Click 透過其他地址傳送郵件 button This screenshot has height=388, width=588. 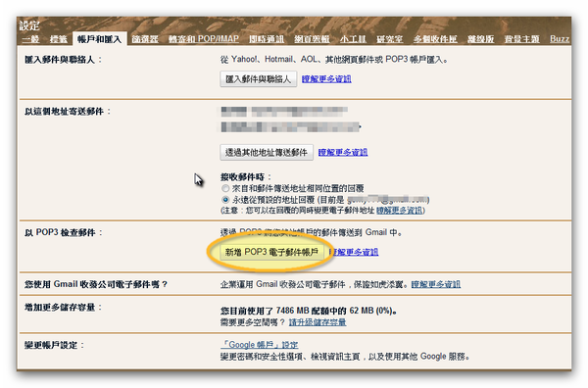point(267,152)
